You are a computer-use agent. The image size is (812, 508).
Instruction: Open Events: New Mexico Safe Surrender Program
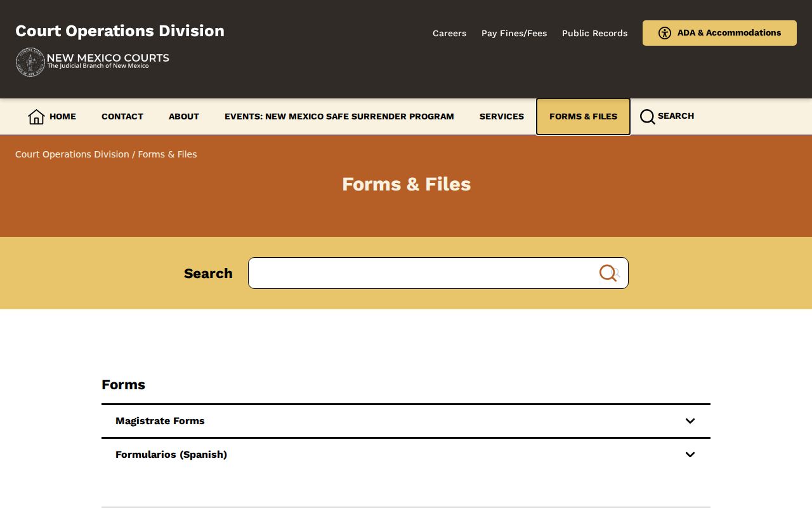[339, 116]
